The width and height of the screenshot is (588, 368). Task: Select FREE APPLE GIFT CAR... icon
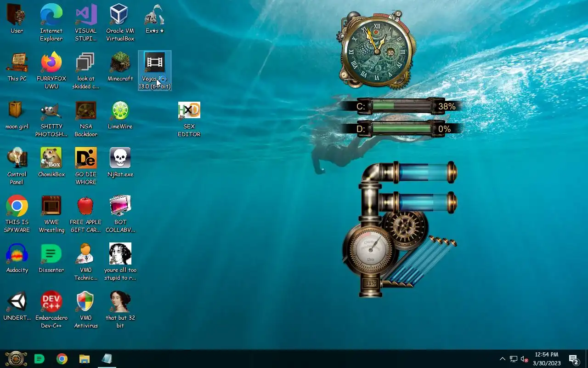pyautogui.click(x=86, y=214)
